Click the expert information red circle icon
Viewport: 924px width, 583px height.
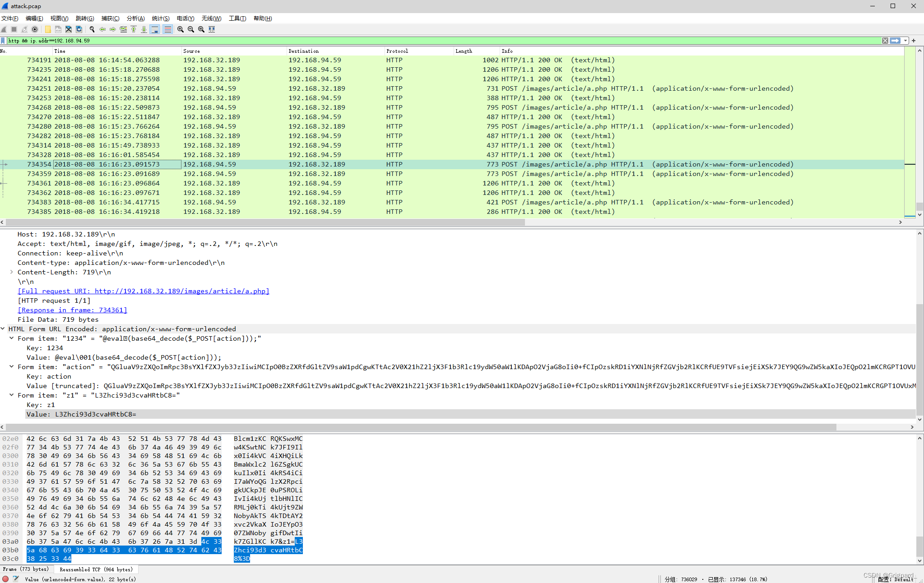click(5, 579)
